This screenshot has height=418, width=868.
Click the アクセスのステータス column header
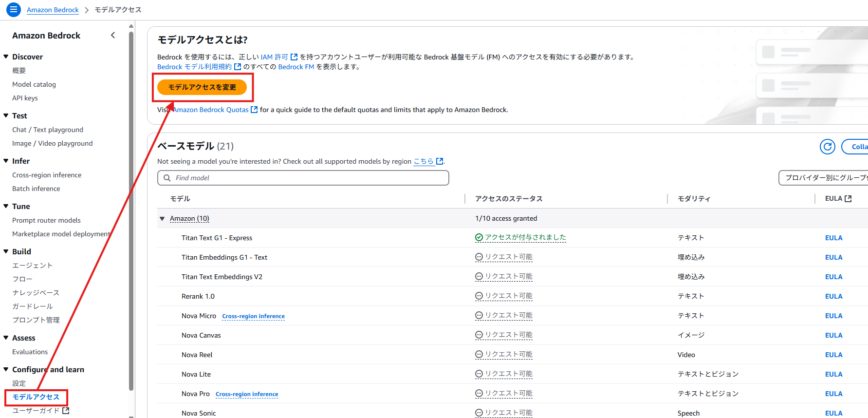509,199
